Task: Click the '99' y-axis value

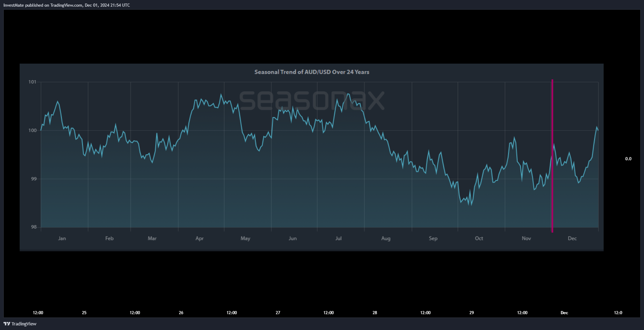Action: 34,179
